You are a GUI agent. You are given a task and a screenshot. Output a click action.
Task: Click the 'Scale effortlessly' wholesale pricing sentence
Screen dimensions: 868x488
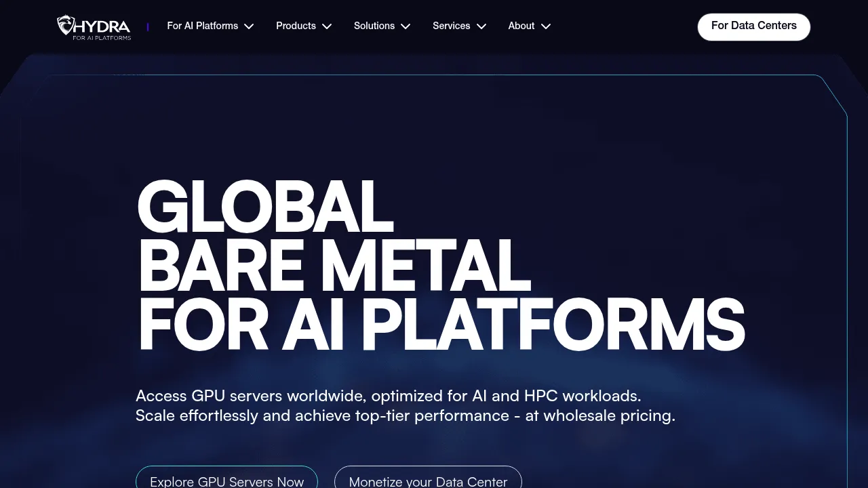pyautogui.click(x=406, y=415)
